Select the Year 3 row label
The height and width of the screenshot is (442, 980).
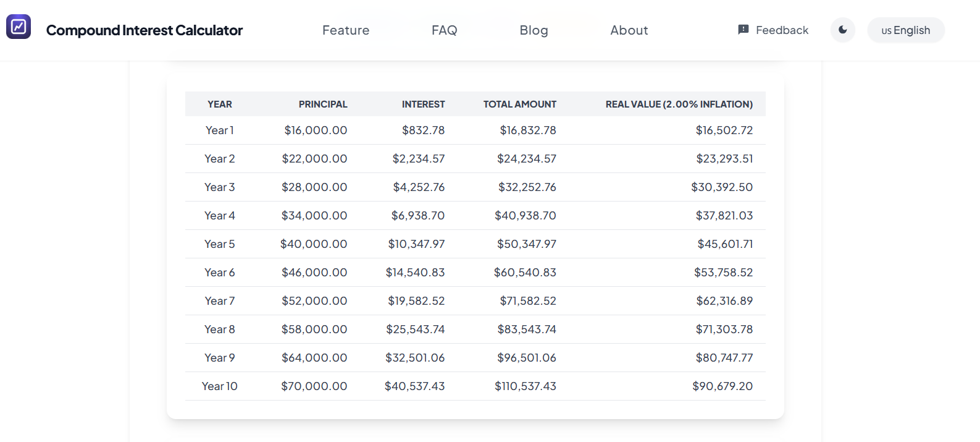click(219, 187)
